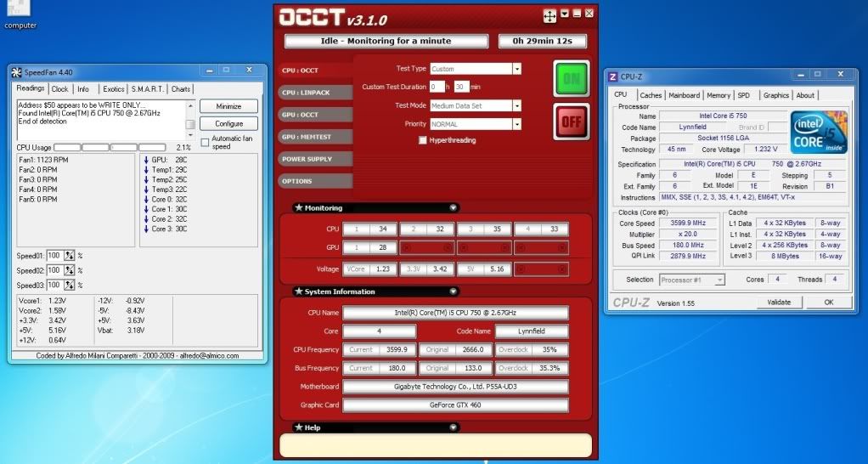This screenshot has width=868, height=464.
Task: Adjust the Speed01 spinner arrows in SpeedFan
Action: click(69, 256)
